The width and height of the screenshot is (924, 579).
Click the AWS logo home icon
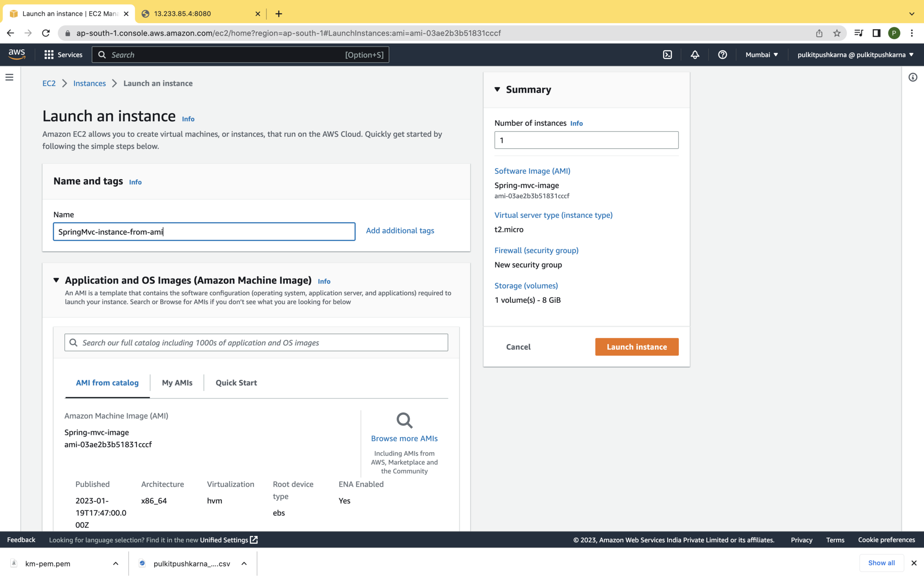[x=17, y=54]
